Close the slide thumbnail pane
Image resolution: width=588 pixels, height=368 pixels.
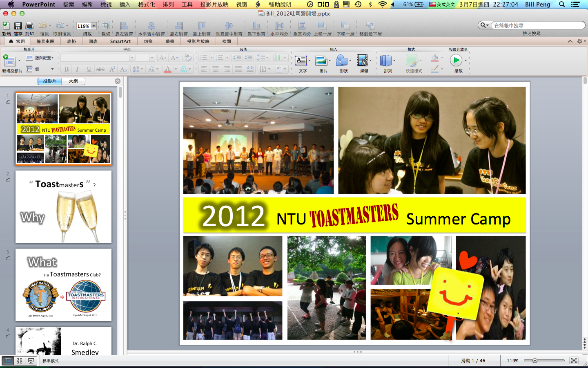118,81
